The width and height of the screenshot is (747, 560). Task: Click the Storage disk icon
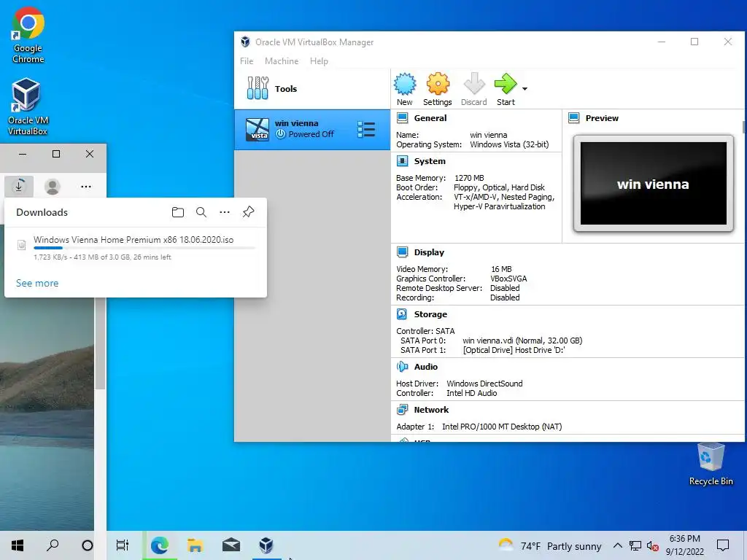(402, 314)
